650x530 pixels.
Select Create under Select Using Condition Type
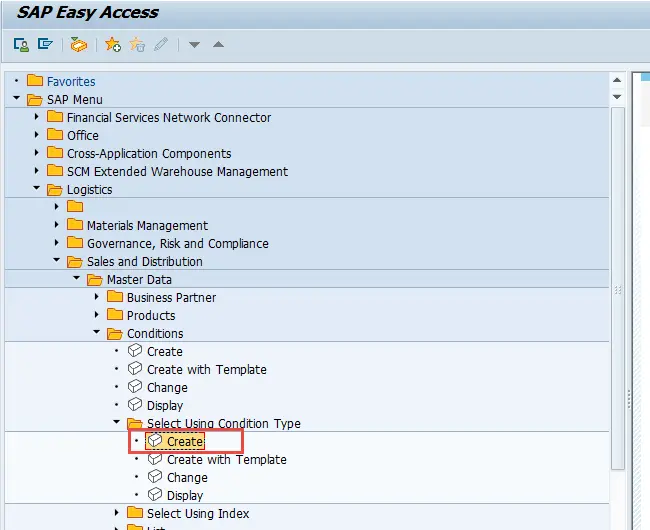pos(185,441)
